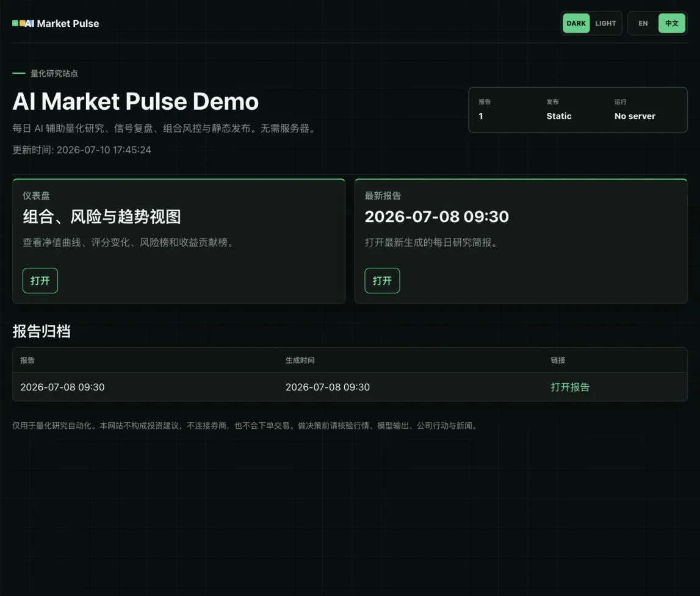The width and height of the screenshot is (700, 596).
Task: Follow the 打开报告 link in archive table
Action: [570, 387]
